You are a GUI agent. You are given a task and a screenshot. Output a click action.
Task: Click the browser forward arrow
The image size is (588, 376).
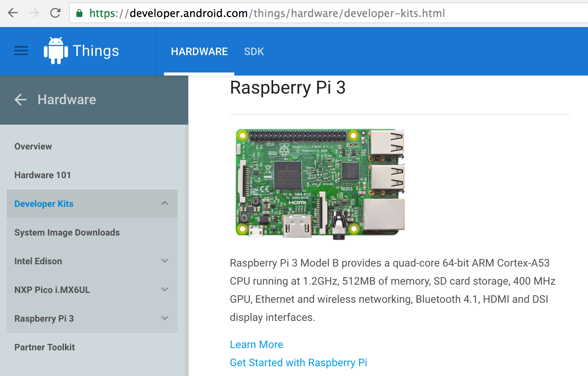(34, 13)
